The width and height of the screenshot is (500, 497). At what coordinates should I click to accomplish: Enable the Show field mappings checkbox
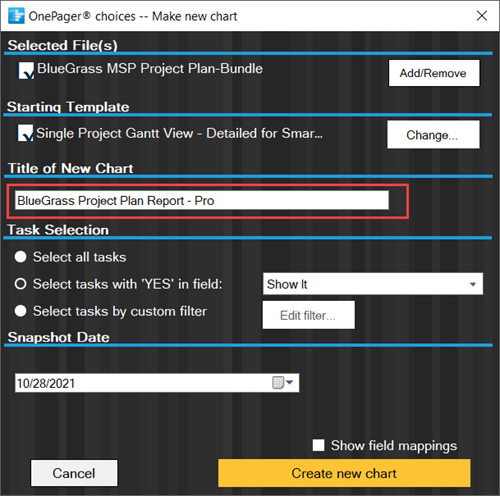point(318,445)
